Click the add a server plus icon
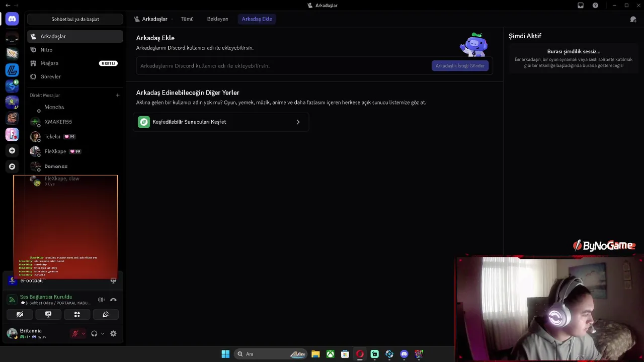The height and width of the screenshot is (362, 644). click(x=12, y=150)
